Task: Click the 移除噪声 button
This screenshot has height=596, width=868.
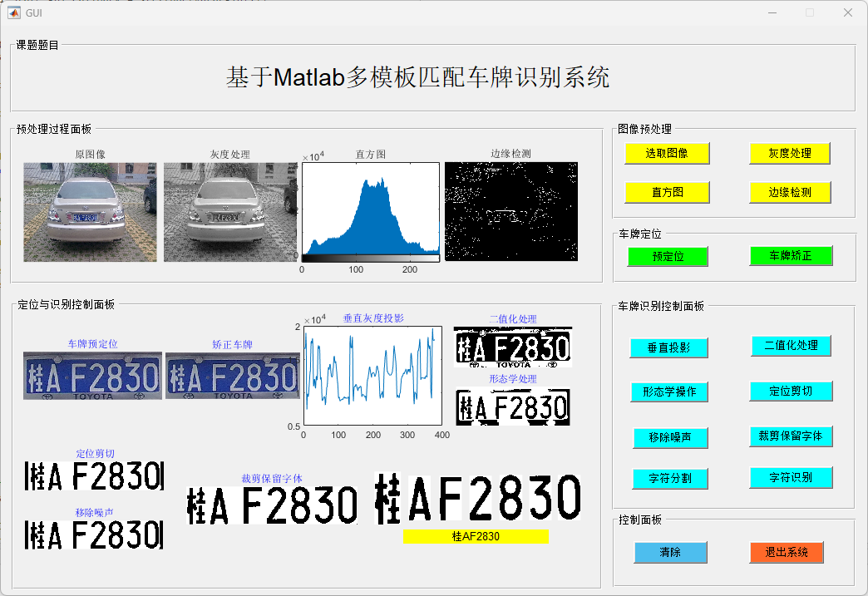Action: click(x=668, y=437)
